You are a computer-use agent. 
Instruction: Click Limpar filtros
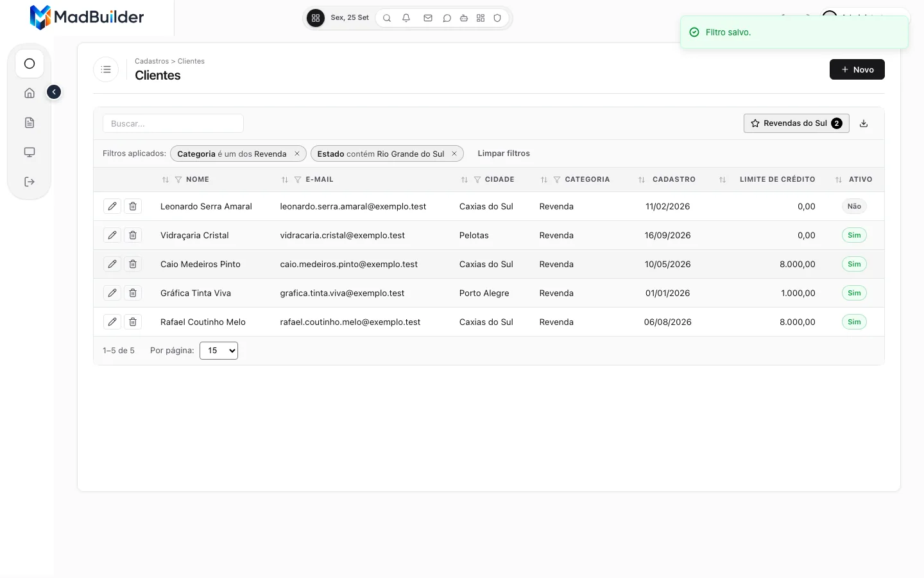pos(504,153)
